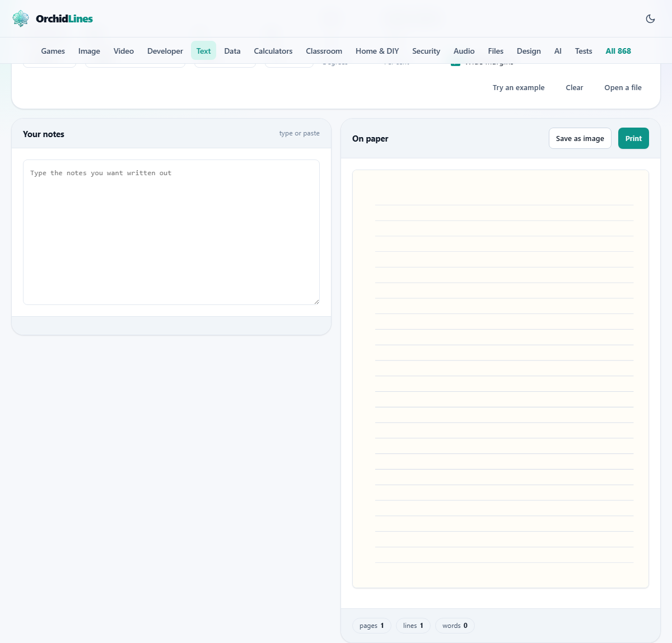Viewport: 672px width, 643px height.
Task: Click the lined paper preview
Action: click(501, 379)
